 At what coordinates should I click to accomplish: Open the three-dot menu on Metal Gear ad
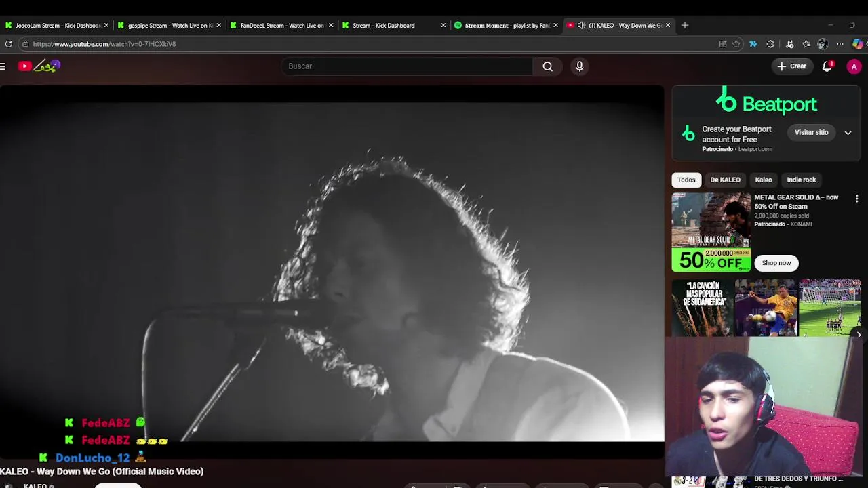point(856,199)
